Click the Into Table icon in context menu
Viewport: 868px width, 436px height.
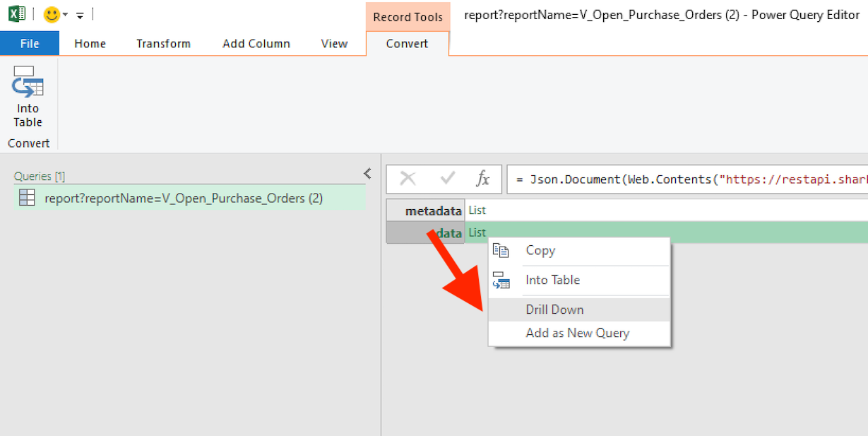coord(501,280)
